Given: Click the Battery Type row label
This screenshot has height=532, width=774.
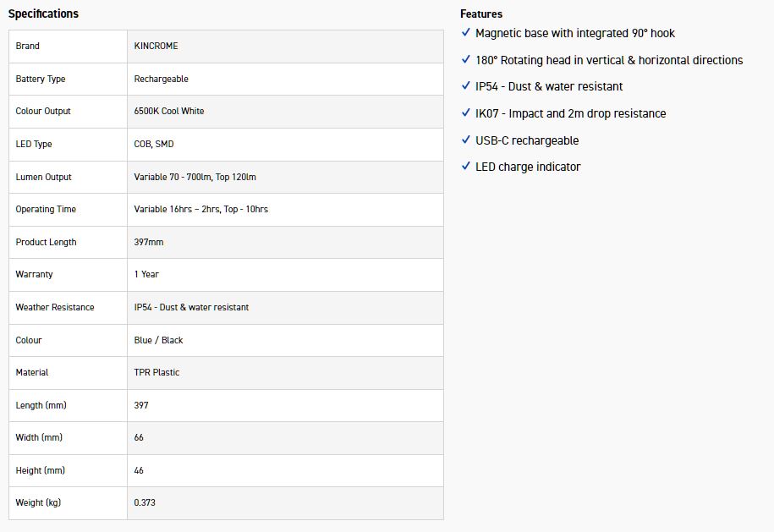Looking at the screenshot, I should [41, 79].
